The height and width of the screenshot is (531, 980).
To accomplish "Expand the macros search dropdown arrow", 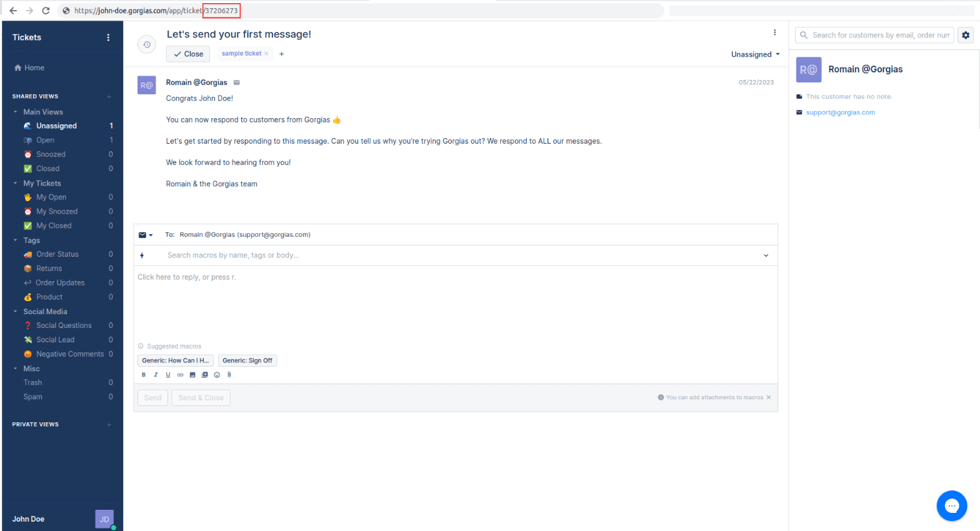I will [766, 256].
